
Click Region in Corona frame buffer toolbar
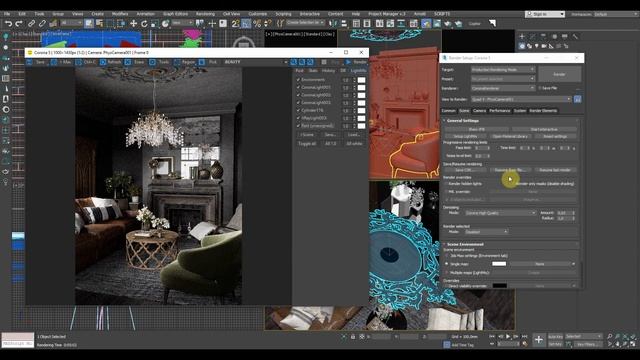pyautogui.click(x=185, y=62)
